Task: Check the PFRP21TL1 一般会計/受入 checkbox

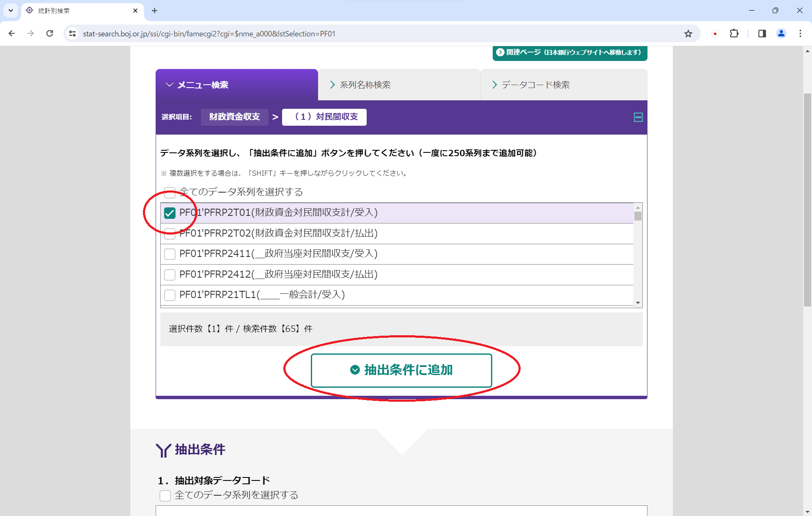Action: pos(170,295)
